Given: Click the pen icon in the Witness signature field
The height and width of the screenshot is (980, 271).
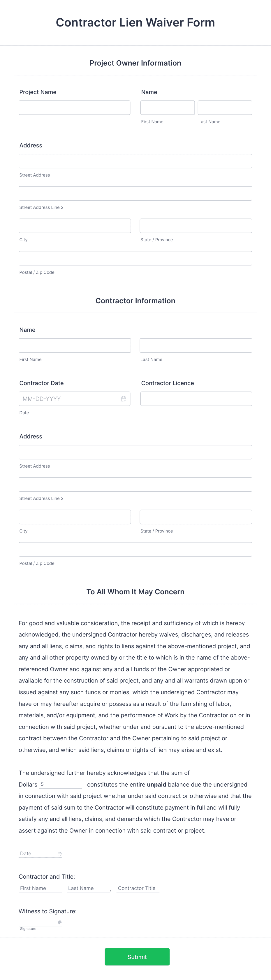Looking at the screenshot, I should 60,922.
